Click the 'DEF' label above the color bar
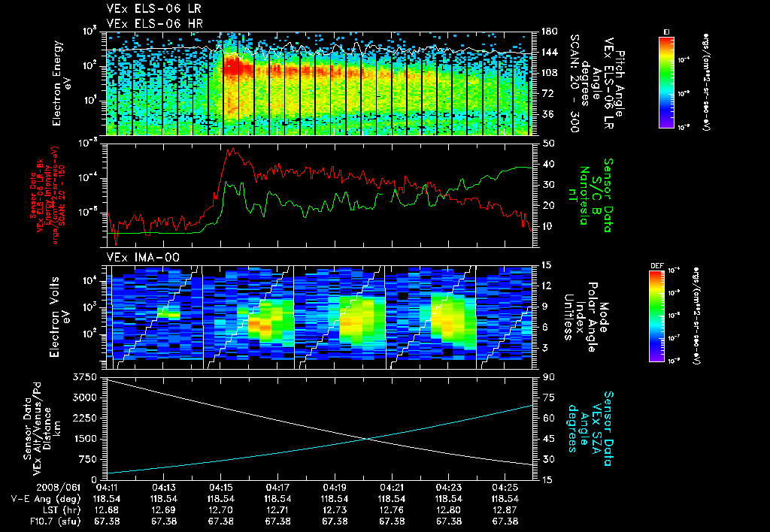This screenshot has width=770, height=532. 657,266
